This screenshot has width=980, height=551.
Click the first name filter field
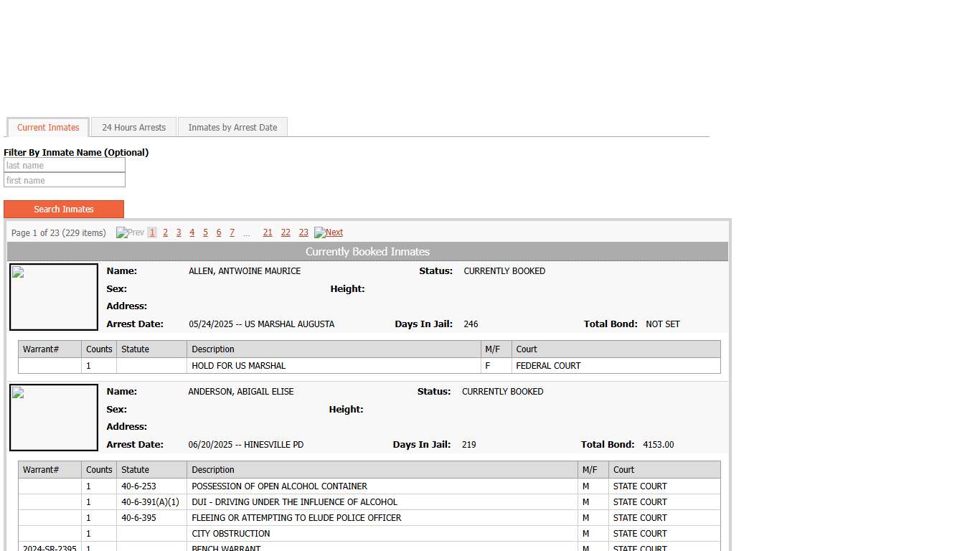65,181
